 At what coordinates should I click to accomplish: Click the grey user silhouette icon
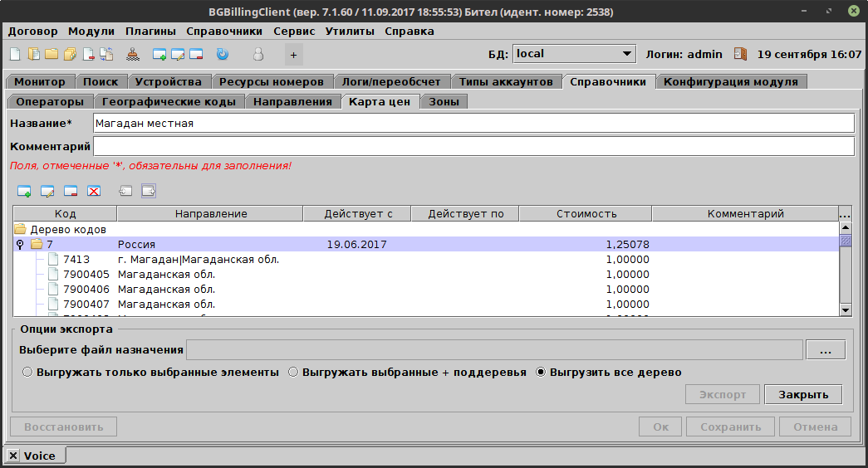pyautogui.click(x=258, y=54)
